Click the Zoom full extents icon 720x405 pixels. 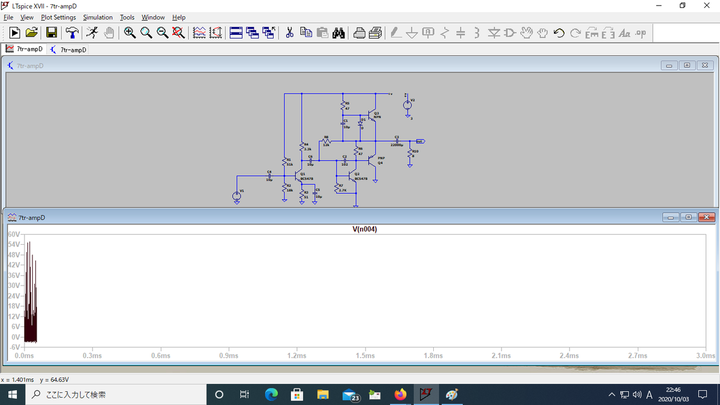[178, 33]
